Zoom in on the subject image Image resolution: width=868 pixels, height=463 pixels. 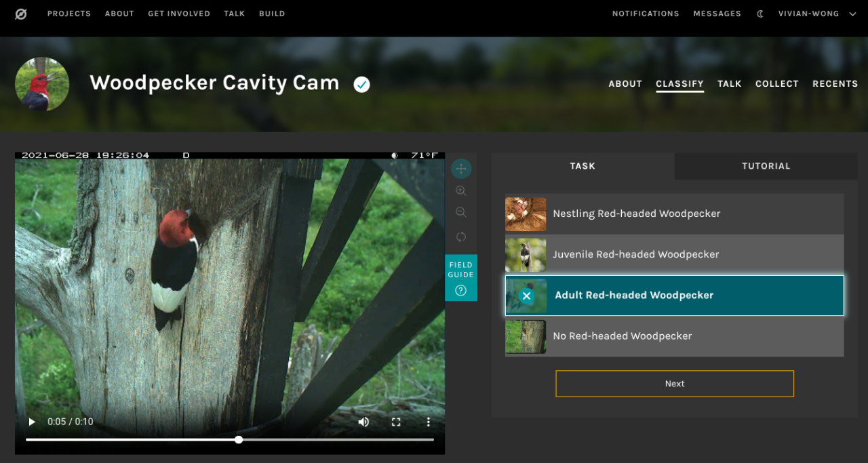[461, 191]
